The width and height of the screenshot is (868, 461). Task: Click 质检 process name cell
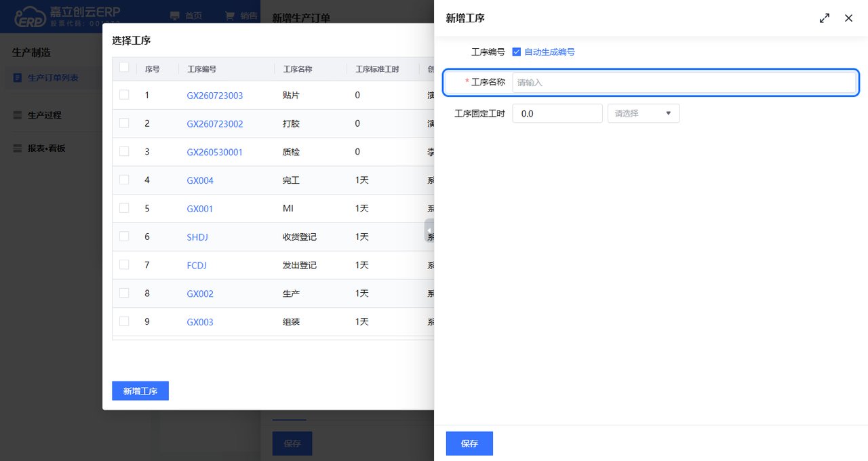point(291,152)
